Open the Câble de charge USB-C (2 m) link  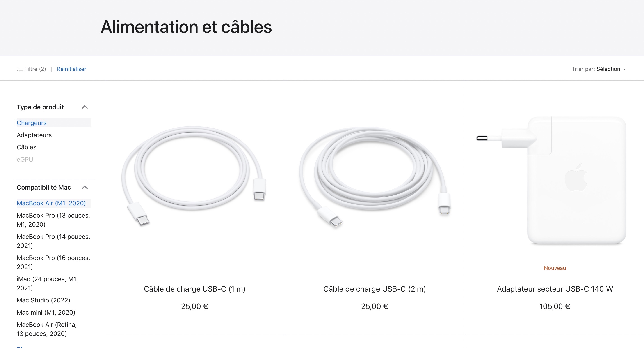375,289
